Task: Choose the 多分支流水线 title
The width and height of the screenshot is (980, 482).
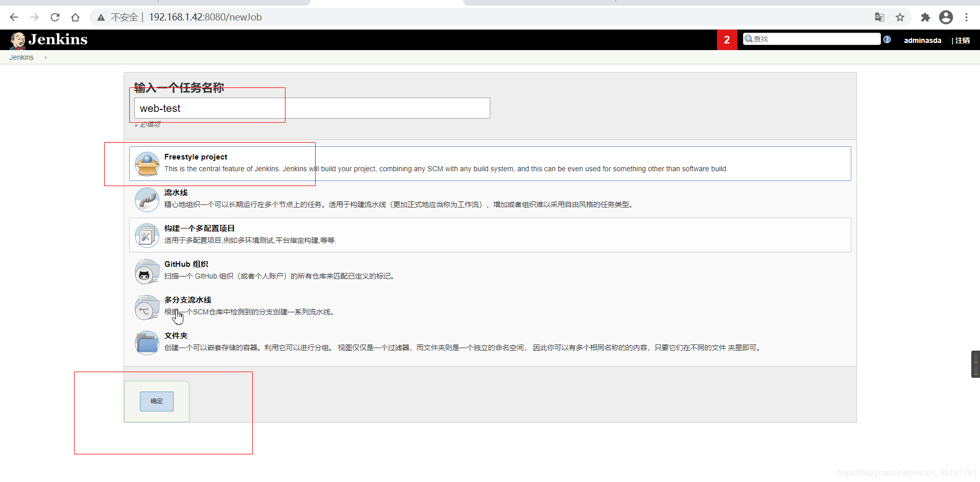Action: pyautogui.click(x=187, y=300)
